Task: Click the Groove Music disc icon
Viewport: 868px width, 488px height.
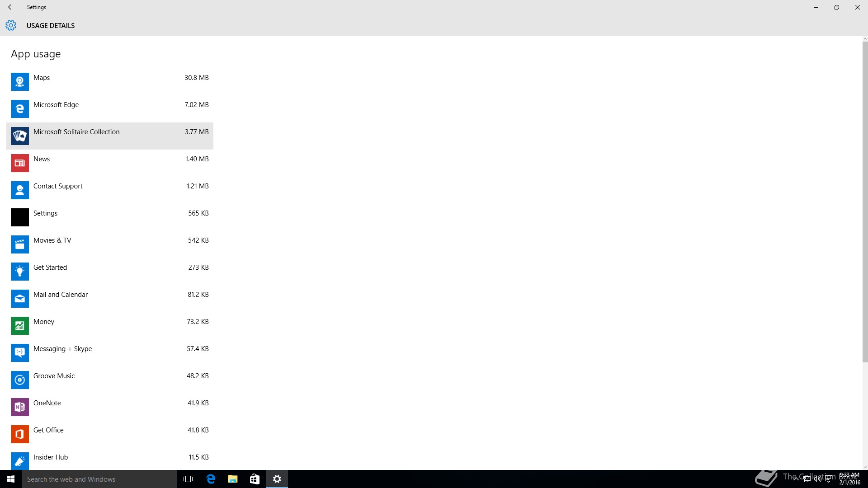Action: (x=20, y=380)
